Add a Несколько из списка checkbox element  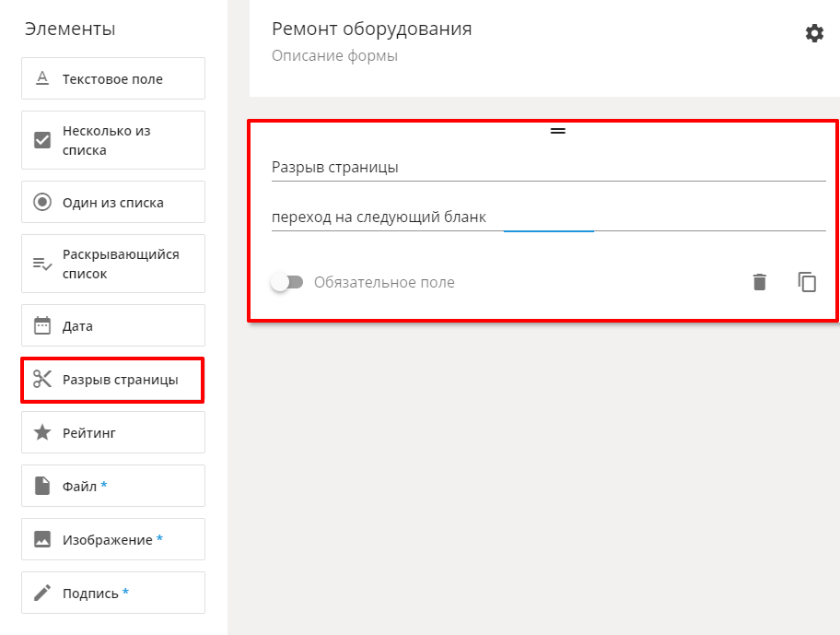pyautogui.click(x=113, y=140)
